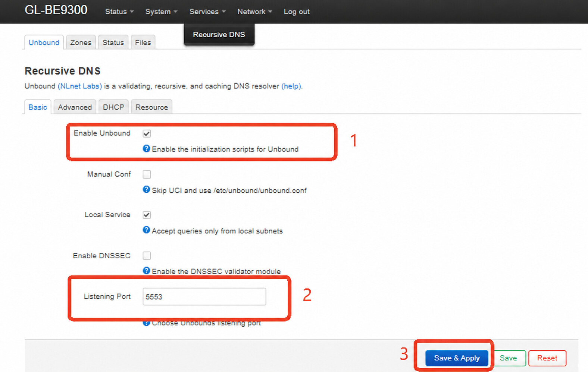Click help icon next to Skip UCI text
The height and width of the screenshot is (372, 588).
[146, 189]
